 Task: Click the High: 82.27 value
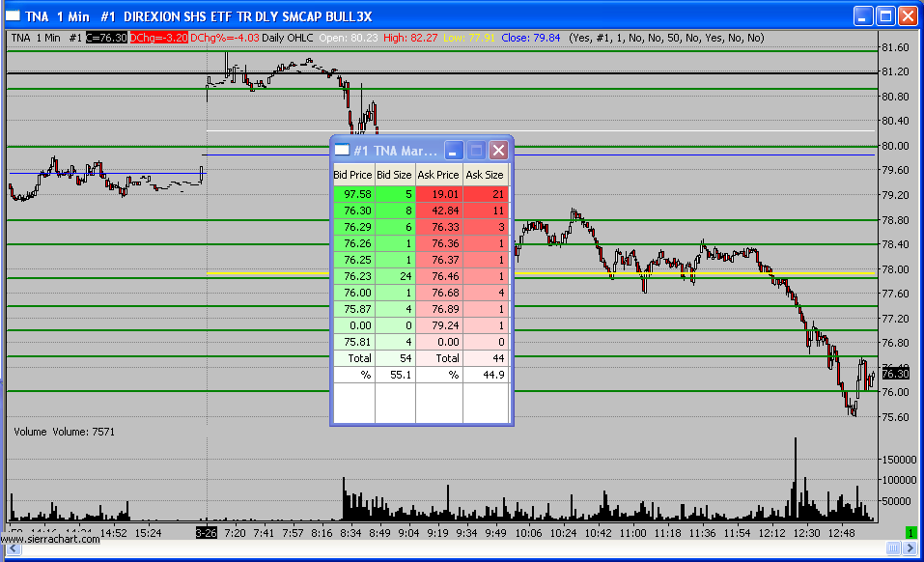click(x=410, y=38)
